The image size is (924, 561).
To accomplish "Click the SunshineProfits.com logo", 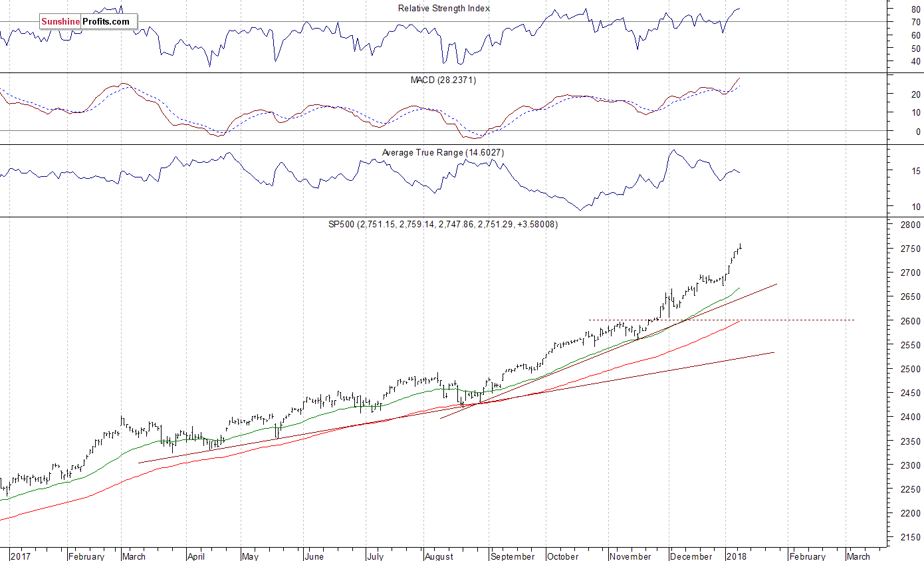I will click(x=88, y=22).
